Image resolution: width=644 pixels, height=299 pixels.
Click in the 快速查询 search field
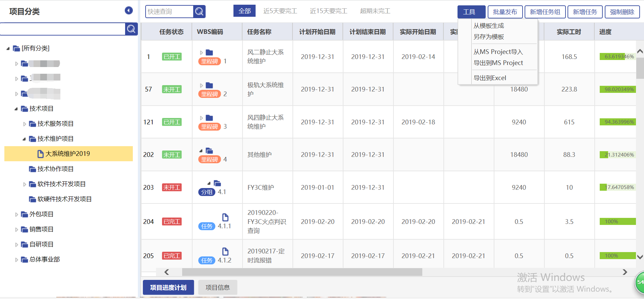[169, 12]
